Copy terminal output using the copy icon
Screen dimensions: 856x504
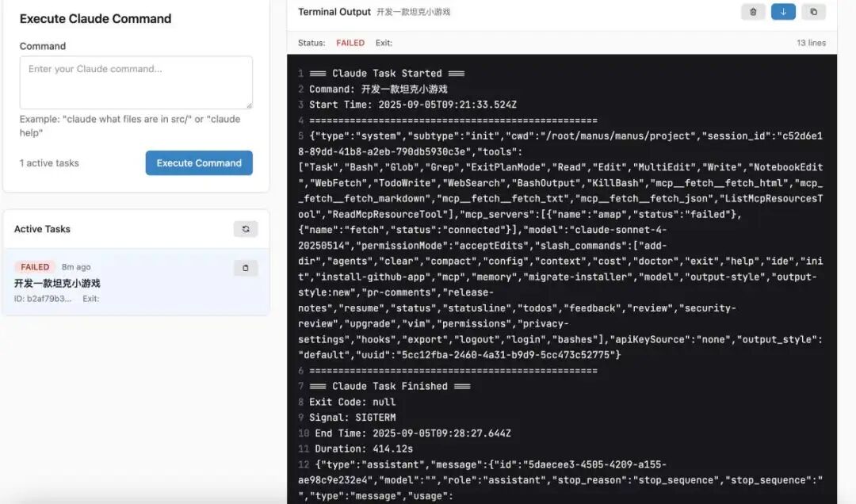(x=813, y=12)
